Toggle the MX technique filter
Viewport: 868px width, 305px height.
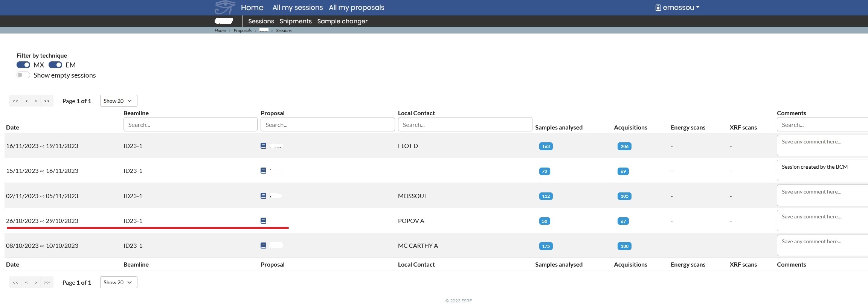click(x=23, y=65)
